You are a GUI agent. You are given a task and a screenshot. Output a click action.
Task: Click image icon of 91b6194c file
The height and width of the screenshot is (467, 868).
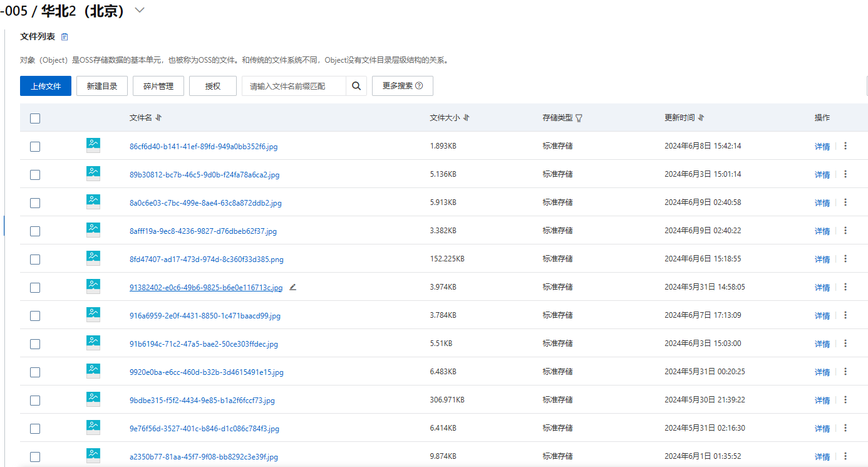click(93, 343)
